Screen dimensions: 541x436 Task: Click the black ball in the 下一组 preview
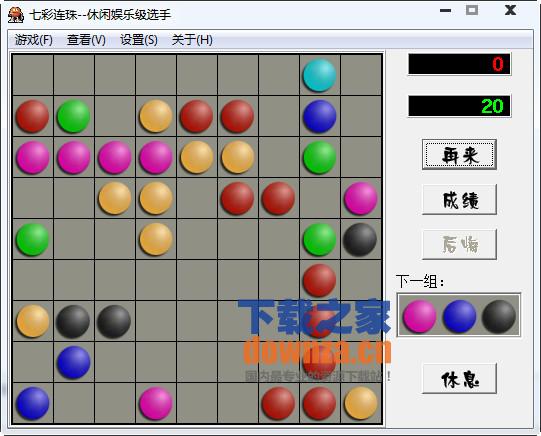(499, 316)
